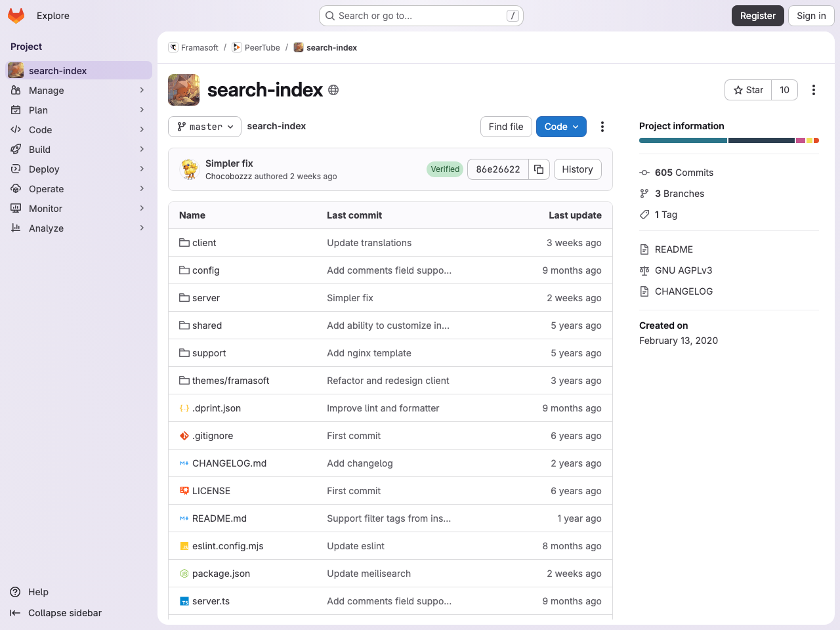Viewport: 840px width, 630px height.
Task: View the GNU AGPLv3 license
Action: 682,270
